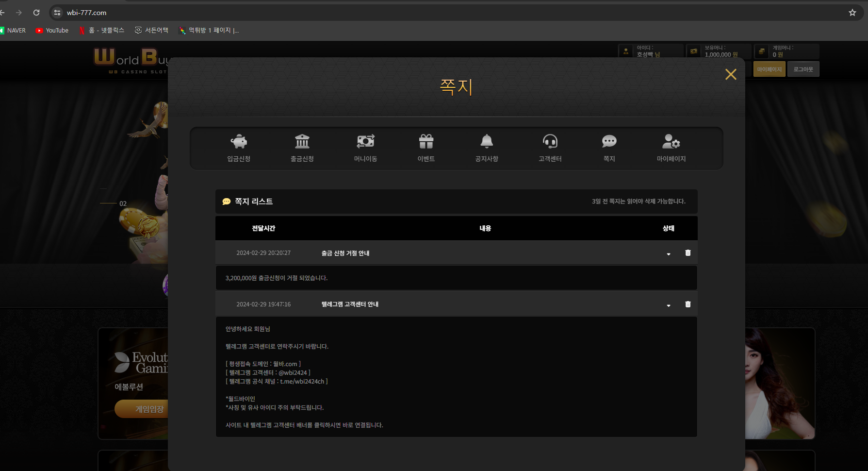868x471 pixels.
Task: Click the bell notice icon
Action: tap(487, 142)
